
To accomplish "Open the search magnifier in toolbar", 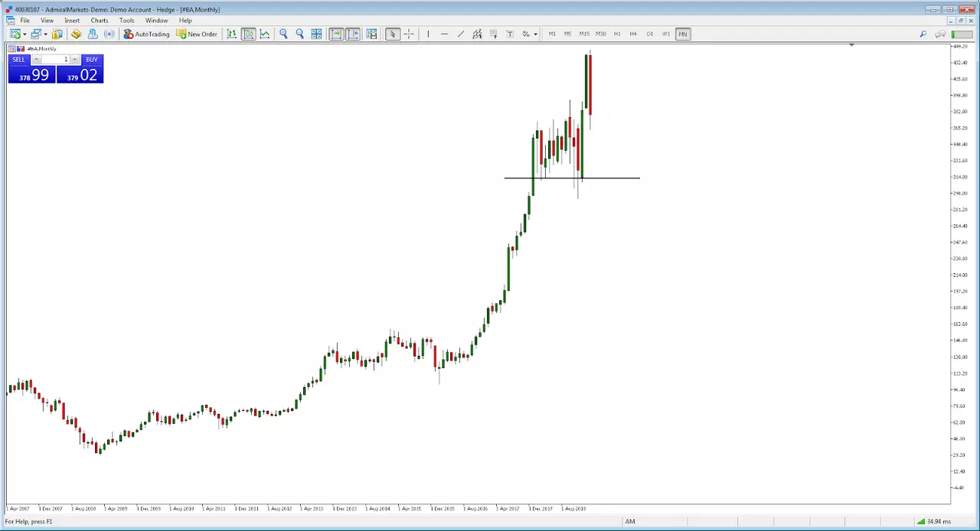I will pos(923,34).
